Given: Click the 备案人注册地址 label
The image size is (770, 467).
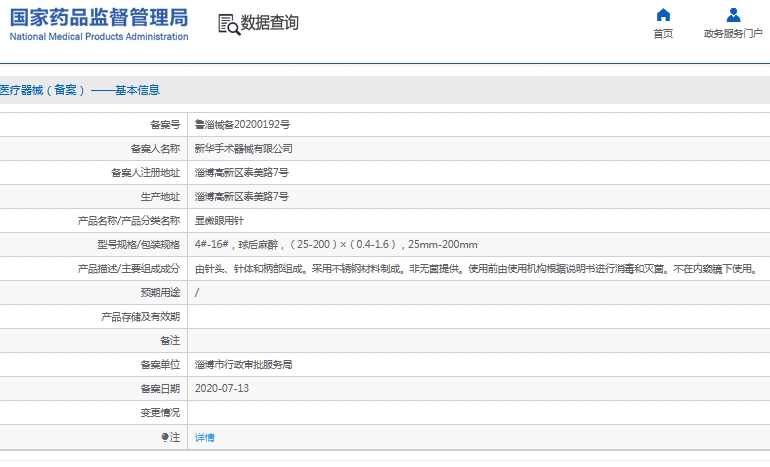Looking at the screenshot, I should tap(145, 172).
